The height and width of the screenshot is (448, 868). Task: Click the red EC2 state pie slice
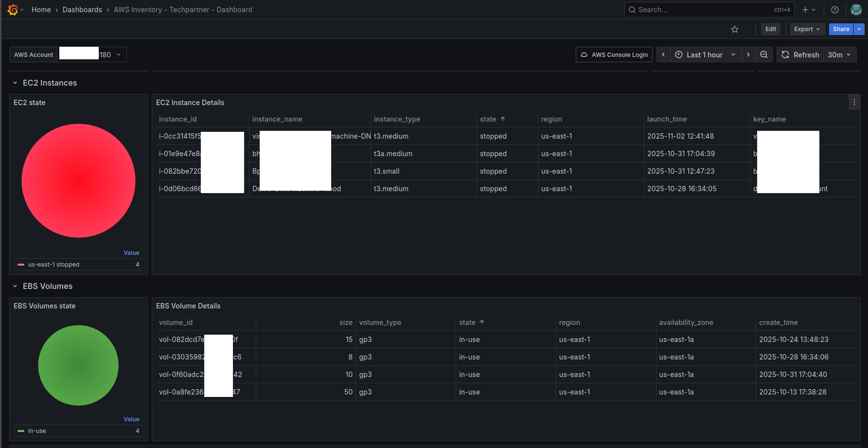(x=78, y=181)
